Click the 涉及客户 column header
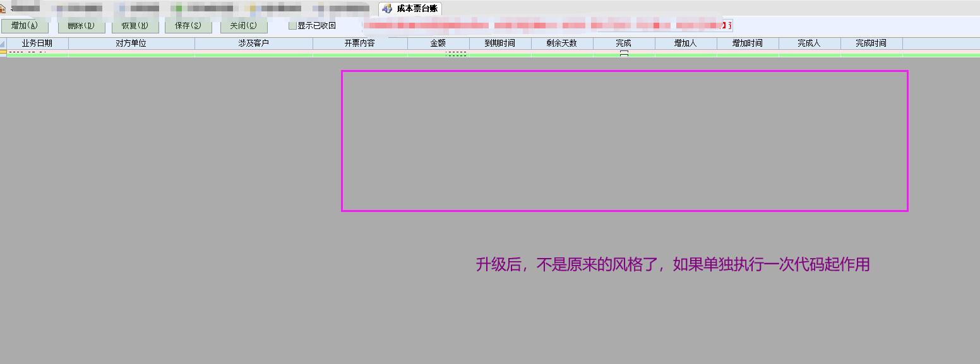Screen dimensions: 980x364 pyautogui.click(x=254, y=44)
